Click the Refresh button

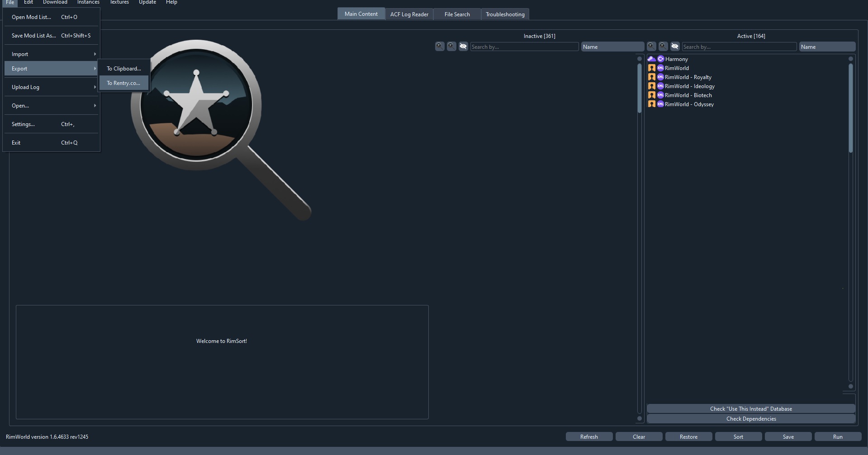(589, 437)
